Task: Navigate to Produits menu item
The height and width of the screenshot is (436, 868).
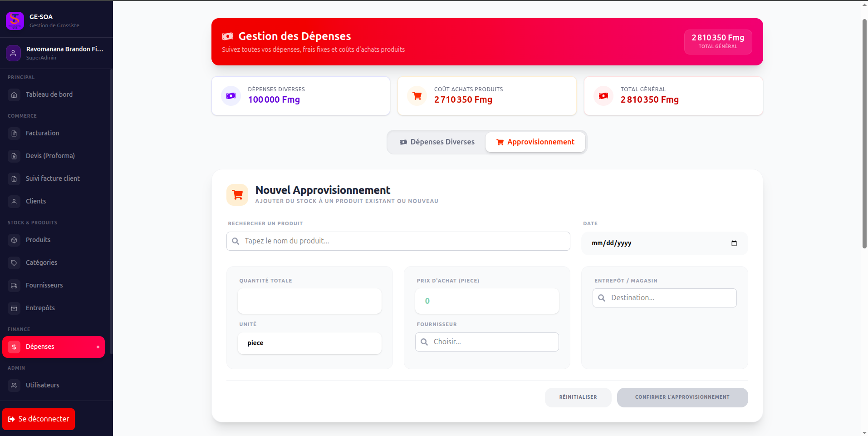Action: (54, 240)
